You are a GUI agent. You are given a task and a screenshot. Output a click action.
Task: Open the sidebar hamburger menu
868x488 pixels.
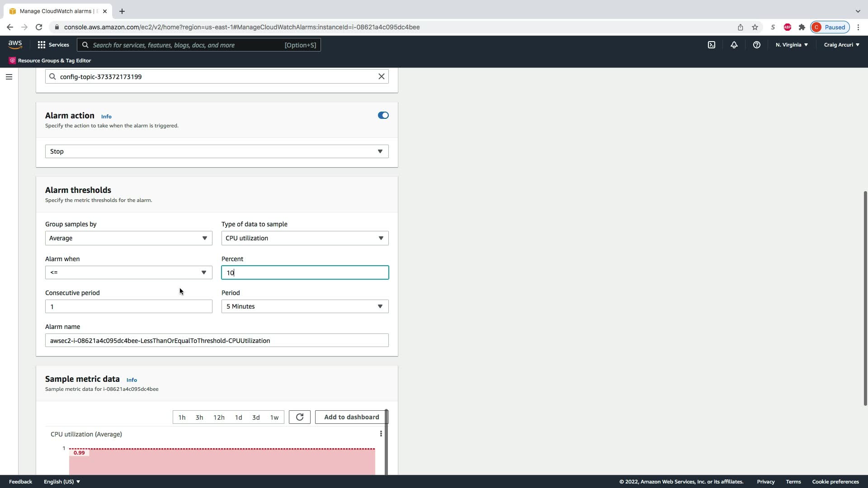click(x=9, y=77)
